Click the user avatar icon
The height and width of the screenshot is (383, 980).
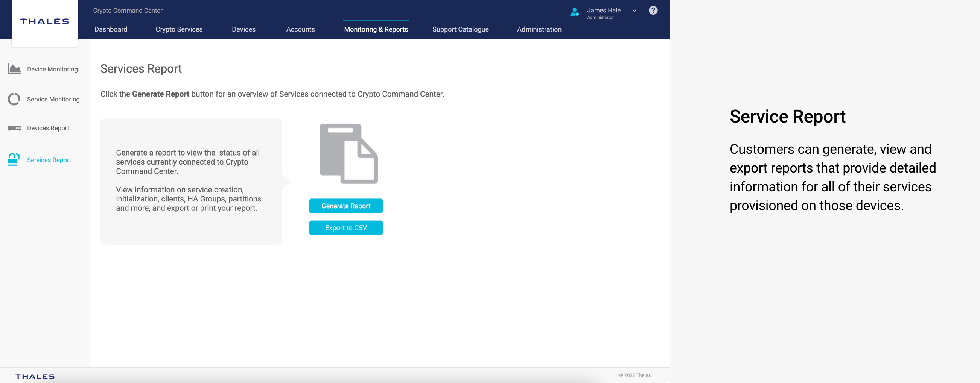click(x=574, y=12)
